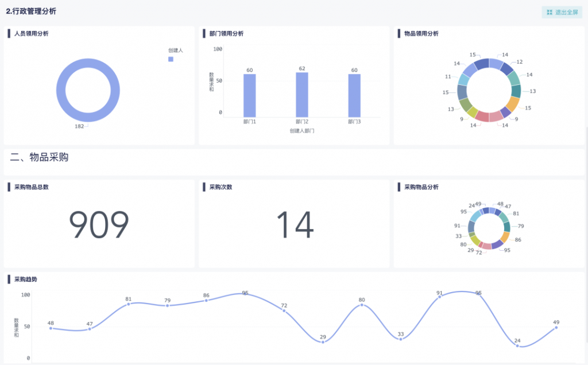Select the low trend point labeled 29
588x365 pixels.
coord(323,342)
